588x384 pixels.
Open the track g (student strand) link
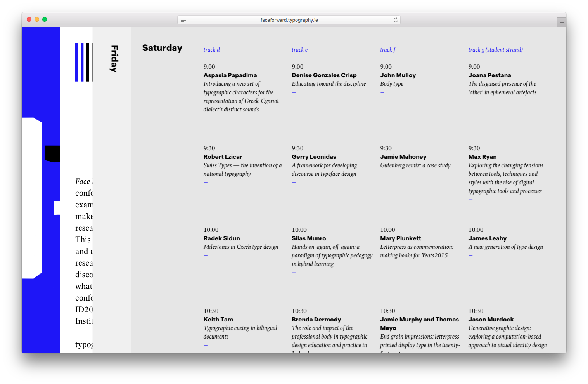pyautogui.click(x=495, y=50)
